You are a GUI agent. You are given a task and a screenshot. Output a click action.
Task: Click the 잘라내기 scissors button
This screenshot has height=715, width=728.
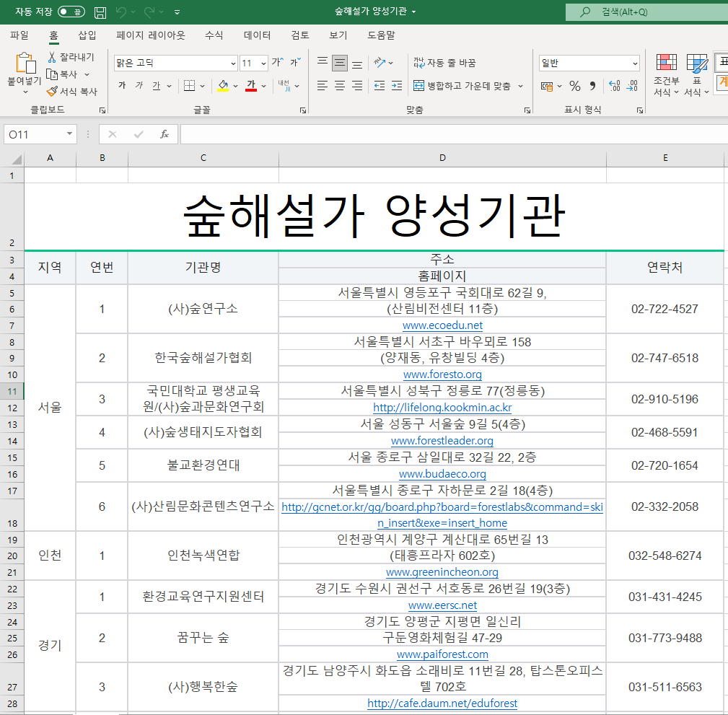(71, 57)
